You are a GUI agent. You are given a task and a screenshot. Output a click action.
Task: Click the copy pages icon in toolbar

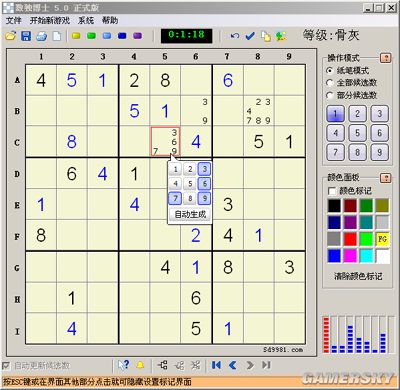click(x=266, y=36)
